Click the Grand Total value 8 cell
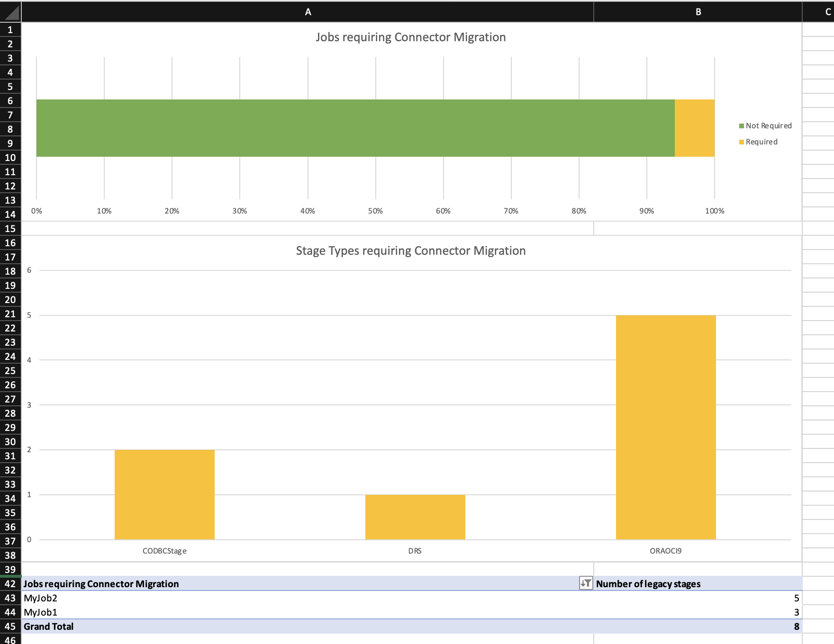 point(698,626)
